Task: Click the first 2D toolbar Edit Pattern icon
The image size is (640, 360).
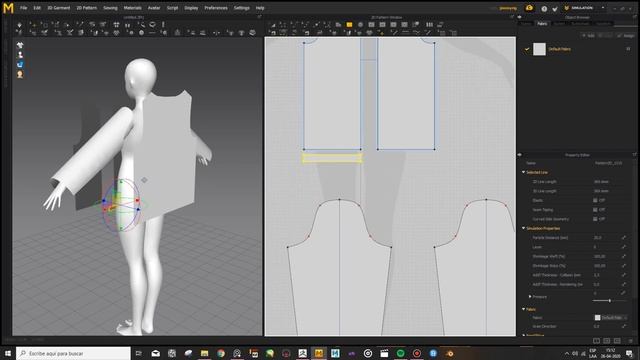Action: click(273, 25)
